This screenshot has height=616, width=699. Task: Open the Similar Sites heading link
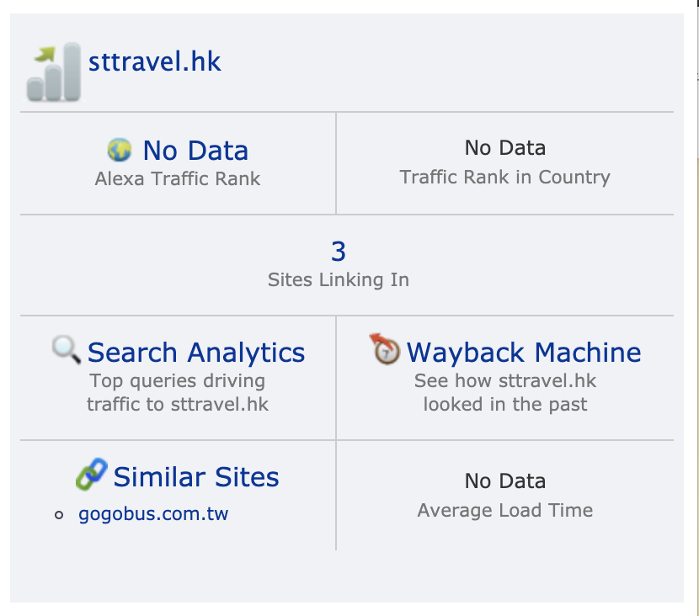click(196, 477)
